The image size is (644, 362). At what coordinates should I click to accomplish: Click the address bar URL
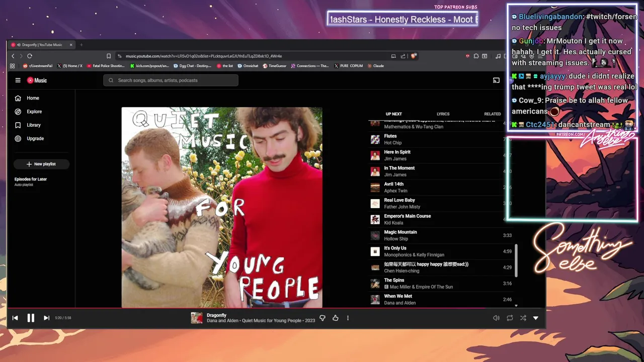[x=204, y=56]
